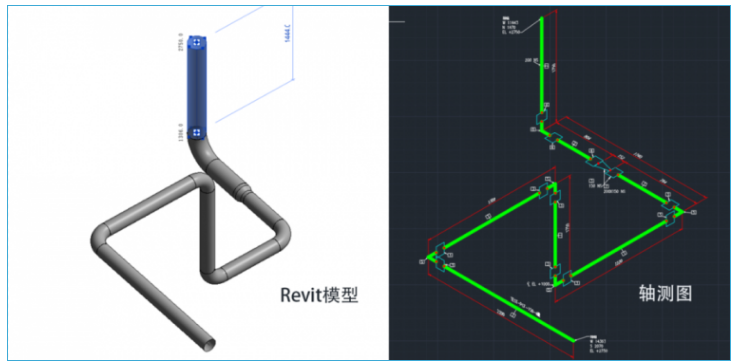Screen dimensions: 736x363
Task: Click the top coordinate annotation in the isometric drawing
Action: coord(512,26)
